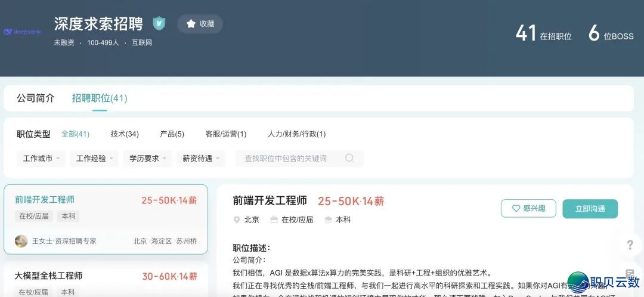Click the verified shield badge icon
The width and height of the screenshot is (644, 297).
click(159, 23)
